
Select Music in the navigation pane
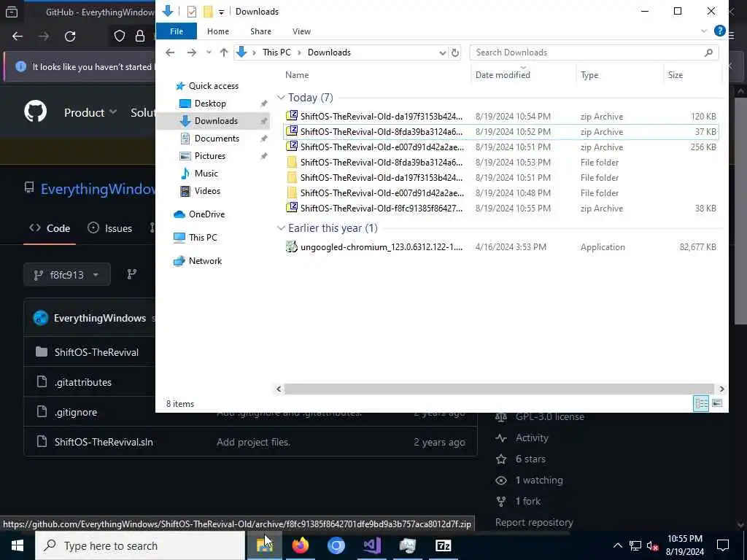coord(206,174)
